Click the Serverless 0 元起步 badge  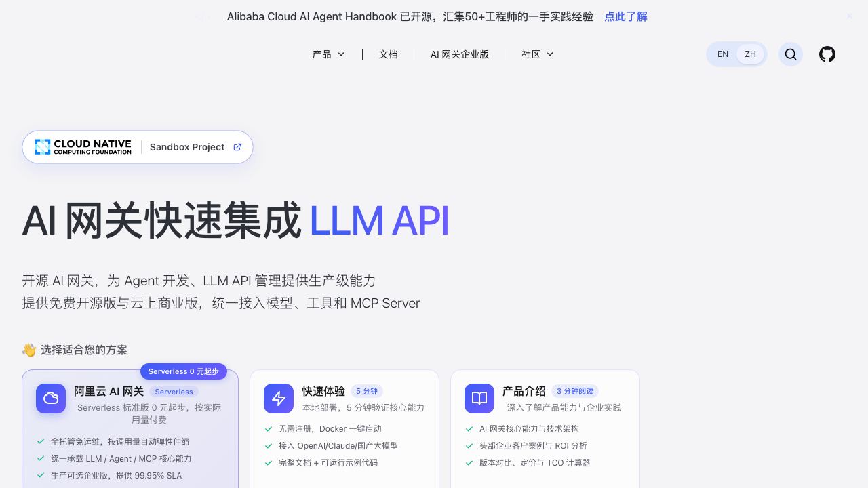tap(184, 371)
